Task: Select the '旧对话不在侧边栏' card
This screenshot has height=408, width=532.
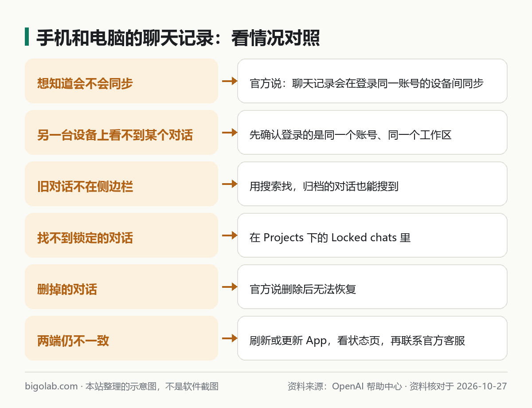Action: [x=121, y=184]
